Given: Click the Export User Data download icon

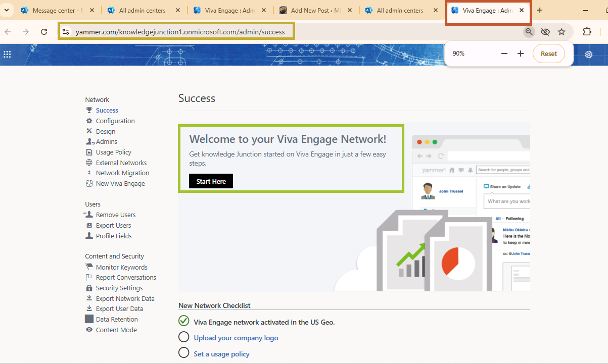Looking at the screenshot, I should coord(89,308).
